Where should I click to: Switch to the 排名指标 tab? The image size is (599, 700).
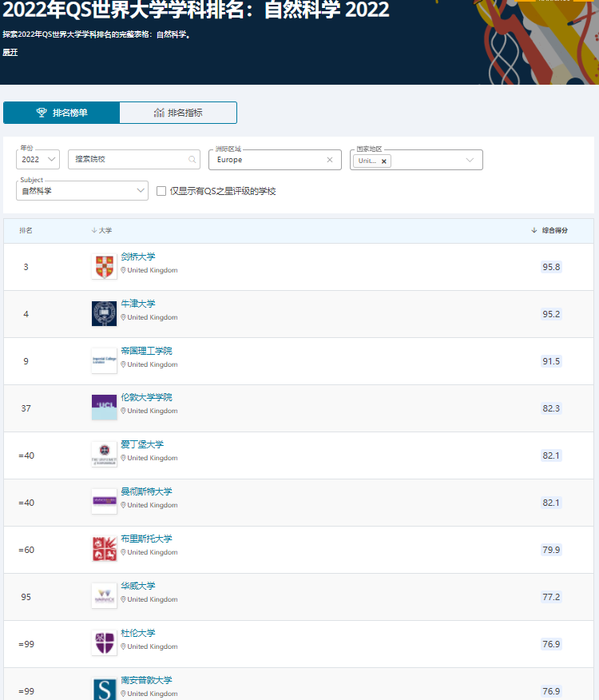tap(178, 113)
